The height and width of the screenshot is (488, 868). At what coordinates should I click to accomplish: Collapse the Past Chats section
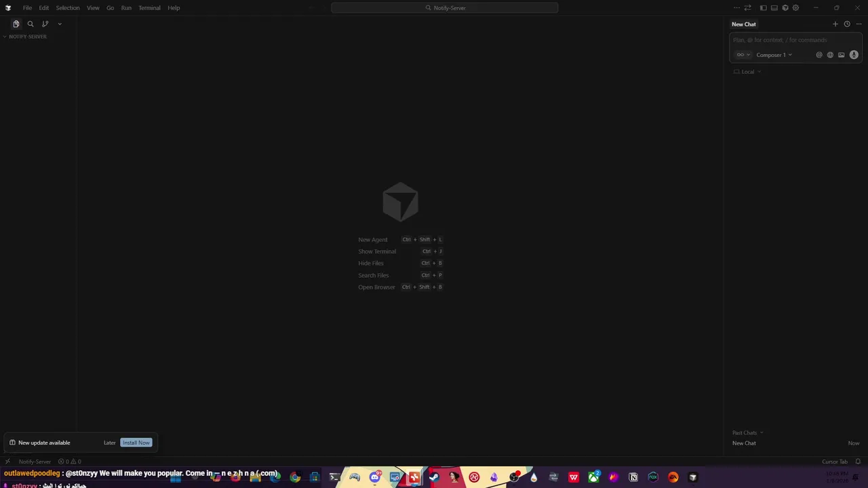coord(748,432)
